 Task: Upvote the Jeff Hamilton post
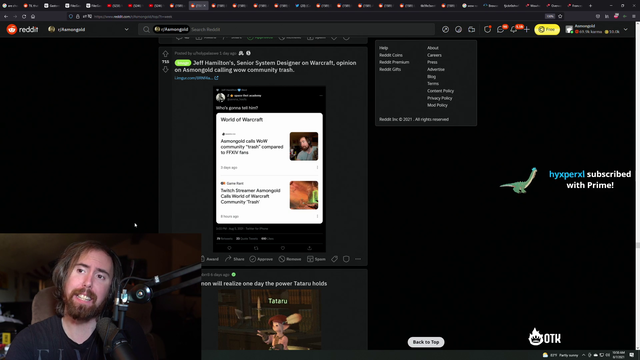coord(165,54)
